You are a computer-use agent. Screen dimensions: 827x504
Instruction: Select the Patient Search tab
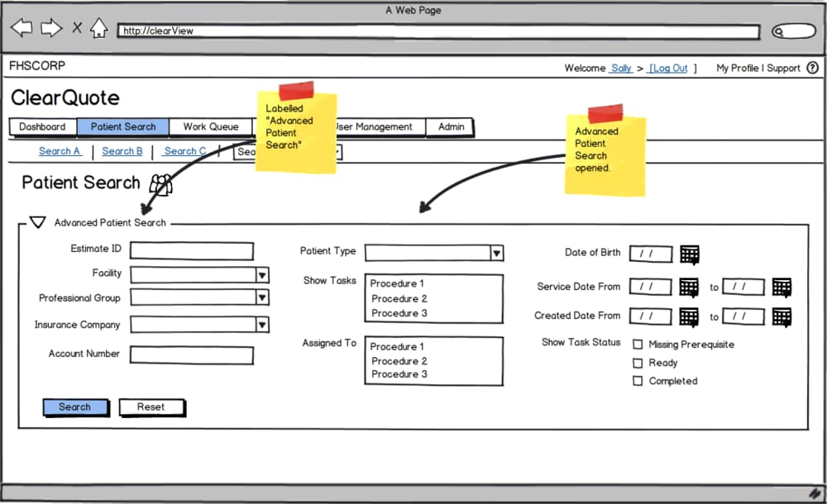click(123, 126)
